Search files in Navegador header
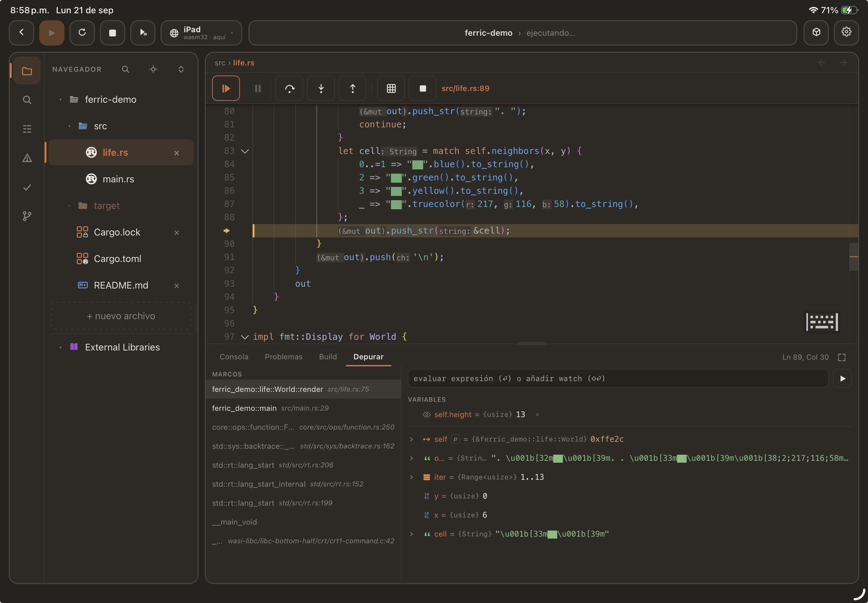The width and height of the screenshot is (868, 603). [x=125, y=69]
